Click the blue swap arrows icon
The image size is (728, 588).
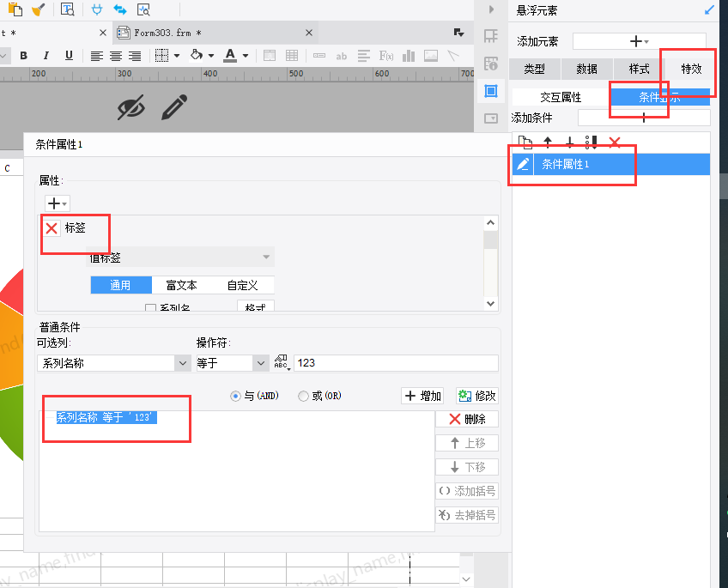pyautogui.click(x=120, y=9)
